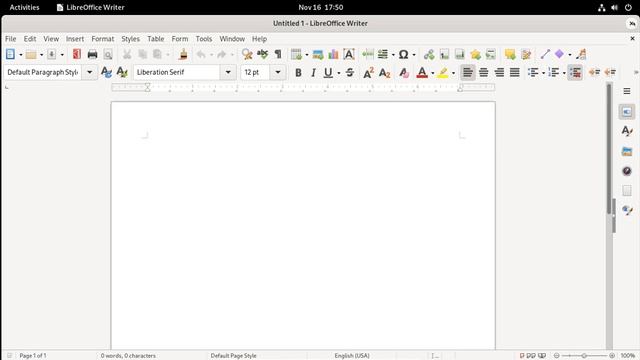Insert bookmark icon

[x=476, y=54]
